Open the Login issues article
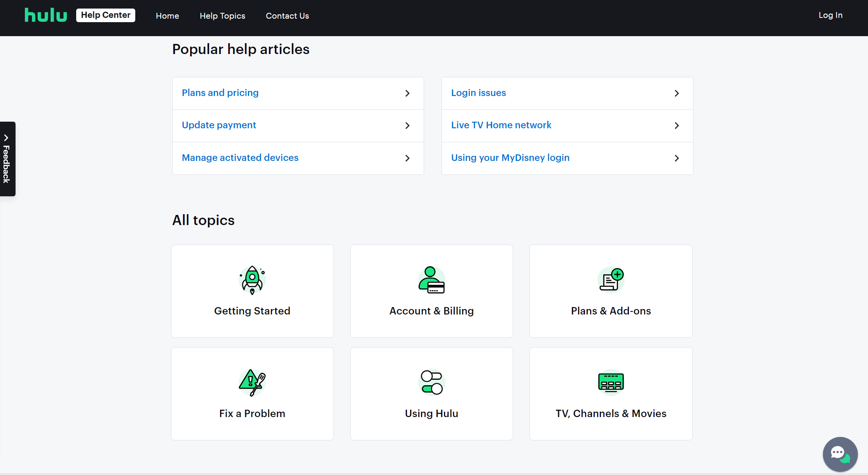Screen dimensions: 868x475 (x=567, y=93)
